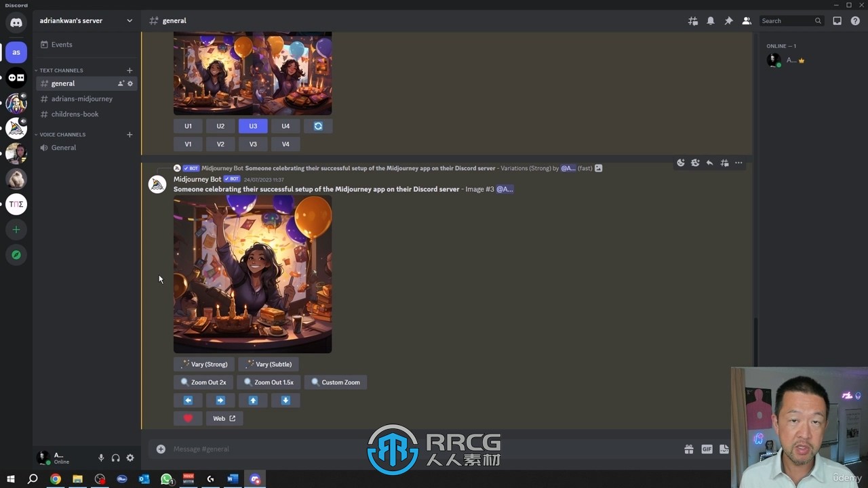Open Discord direct messages home icon
The image size is (868, 488).
pyautogui.click(x=16, y=22)
